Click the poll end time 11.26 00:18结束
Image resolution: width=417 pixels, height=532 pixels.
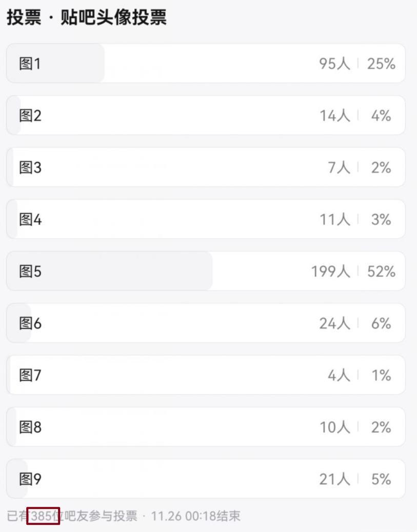click(196, 516)
